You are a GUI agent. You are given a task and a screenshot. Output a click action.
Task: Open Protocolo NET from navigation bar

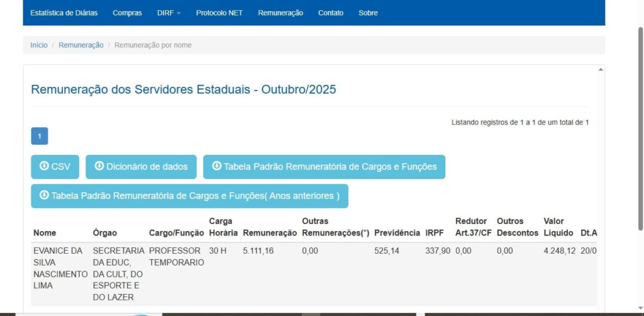(219, 13)
